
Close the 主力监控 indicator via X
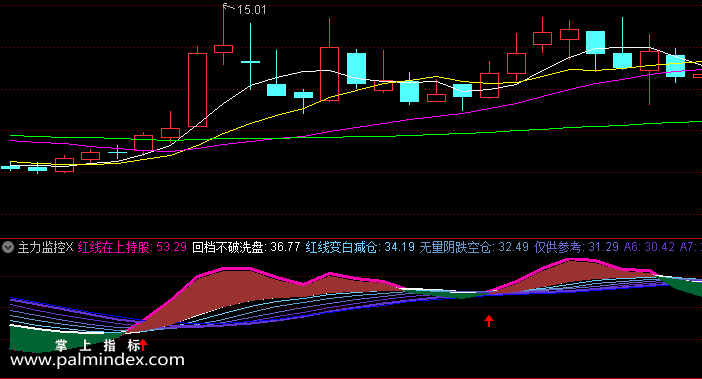pos(69,247)
